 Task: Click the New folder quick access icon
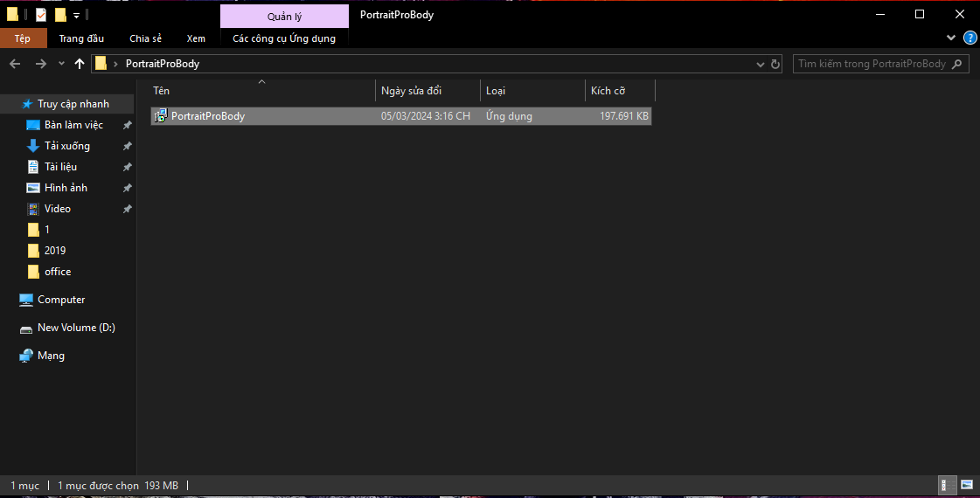tap(60, 14)
